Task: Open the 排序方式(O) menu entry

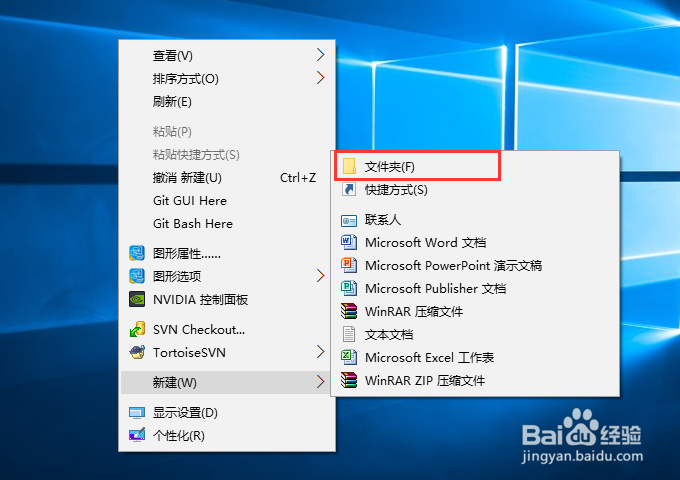Action: (x=227, y=78)
